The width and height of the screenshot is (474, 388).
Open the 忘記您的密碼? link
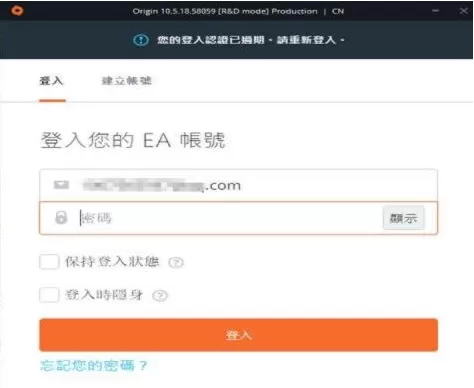pos(93,365)
